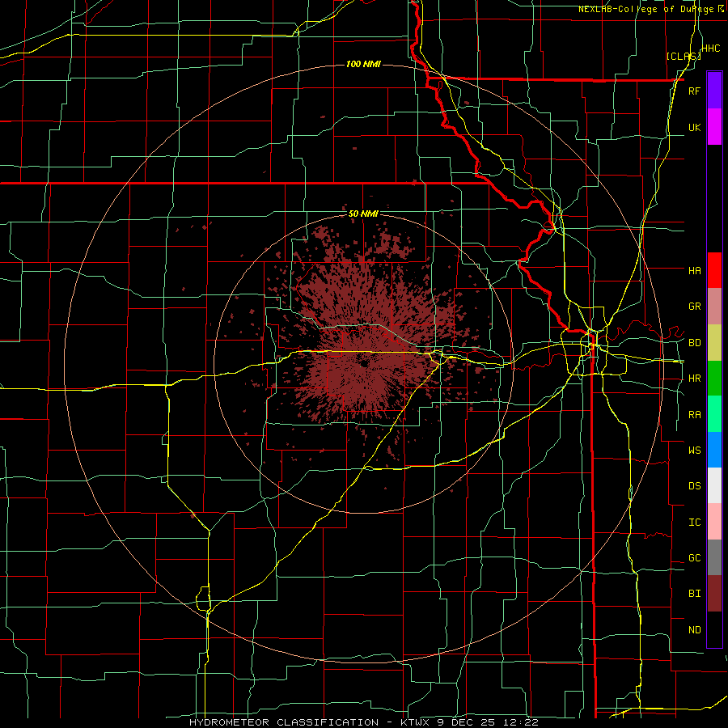Select the RA legend label

[x=694, y=415]
